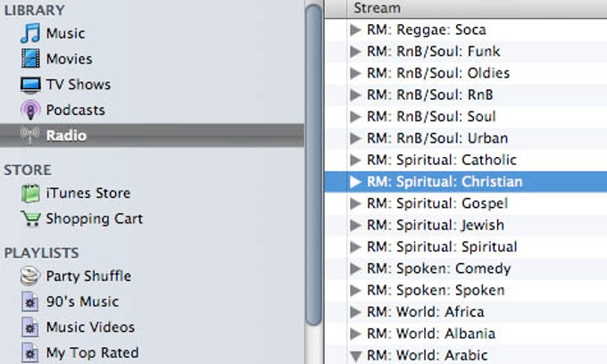Screen dimensions: 607x364
Task: Expand the RM: RnB/Soul: Soul category
Action: [355, 117]
